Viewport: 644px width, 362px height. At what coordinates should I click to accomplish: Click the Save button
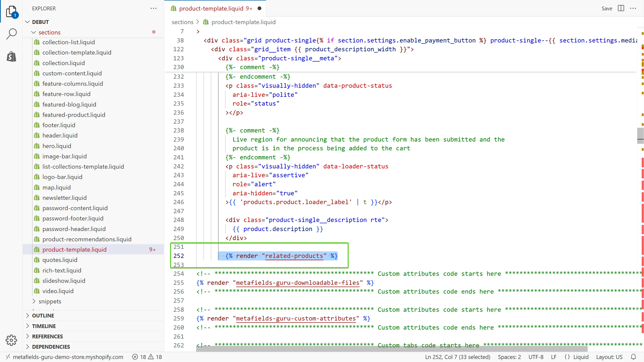[607, 9]
